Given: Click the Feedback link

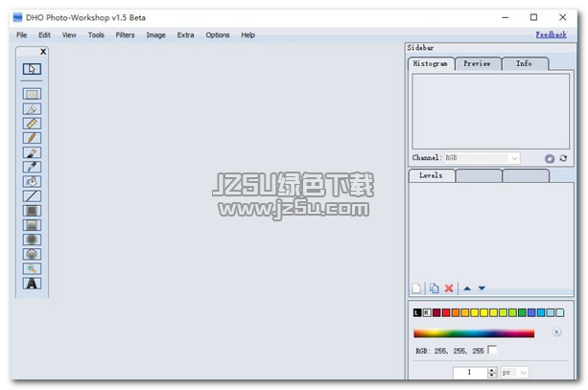Looking at the screenshot, I should [551, 34].
